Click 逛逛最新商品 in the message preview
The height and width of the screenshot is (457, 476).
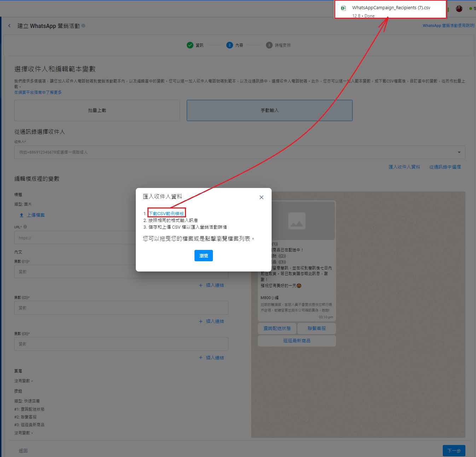point(297,341)
